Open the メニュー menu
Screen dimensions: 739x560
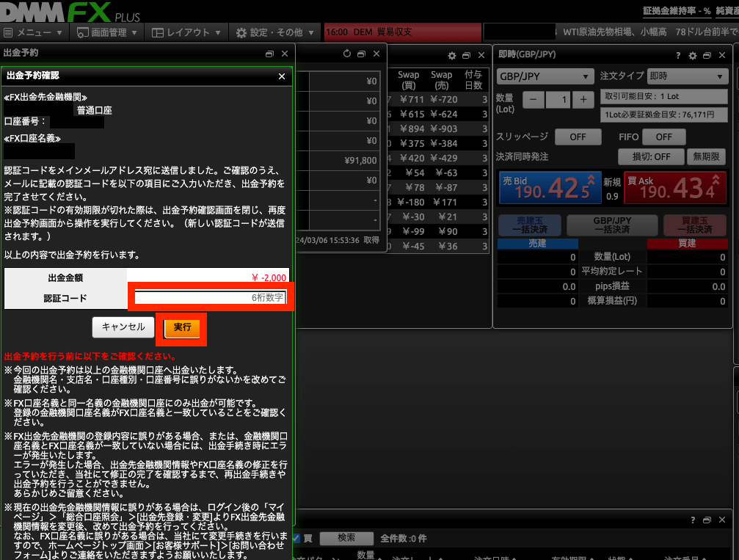(x=34, y=33)
